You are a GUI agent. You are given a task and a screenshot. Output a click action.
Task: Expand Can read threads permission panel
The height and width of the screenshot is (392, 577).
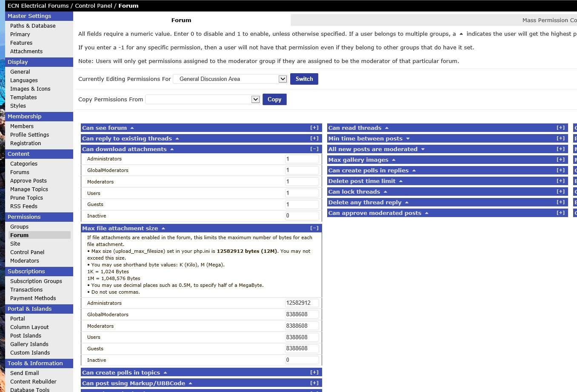(x=560, y=128)
